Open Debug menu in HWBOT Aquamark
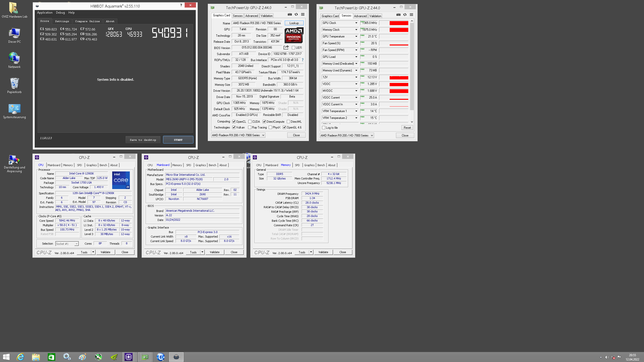Image resolution: width=644 pixels, height=362 pixels. [x=60, y=13]
